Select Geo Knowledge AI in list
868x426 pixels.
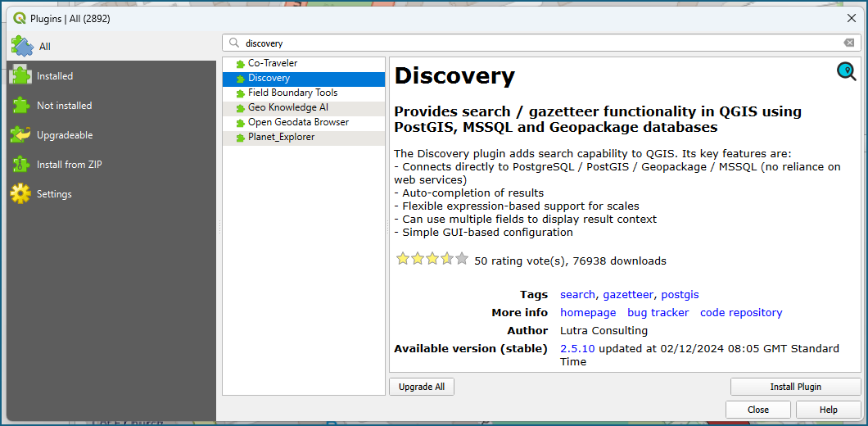[x=303, y=108]
